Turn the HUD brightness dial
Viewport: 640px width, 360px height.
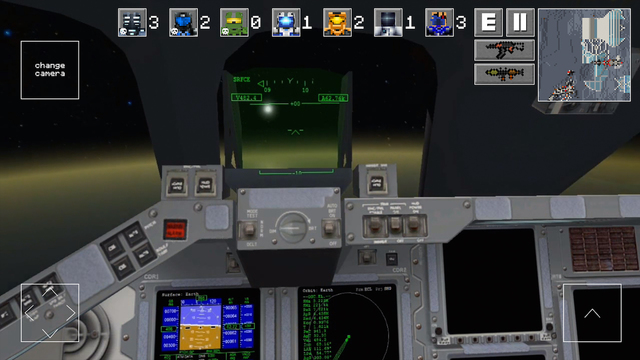point(292,228)
